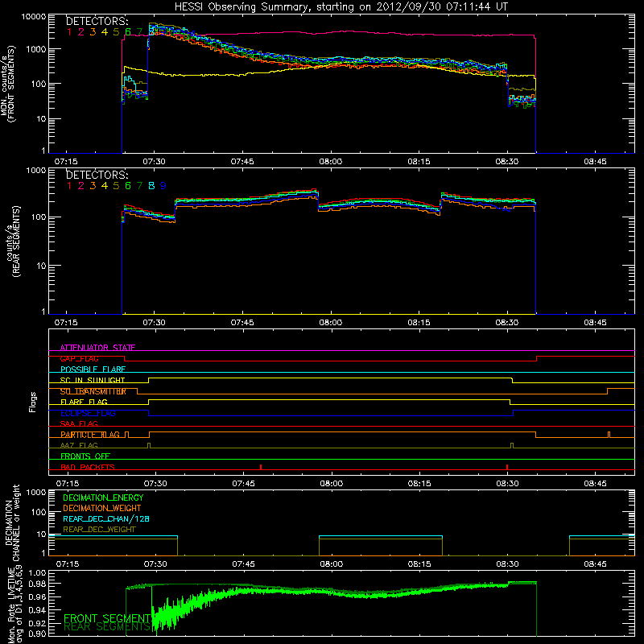
Task: Select detector 8 in the rear segments legend
Action: pyautogui.click(x=151, y=186)
